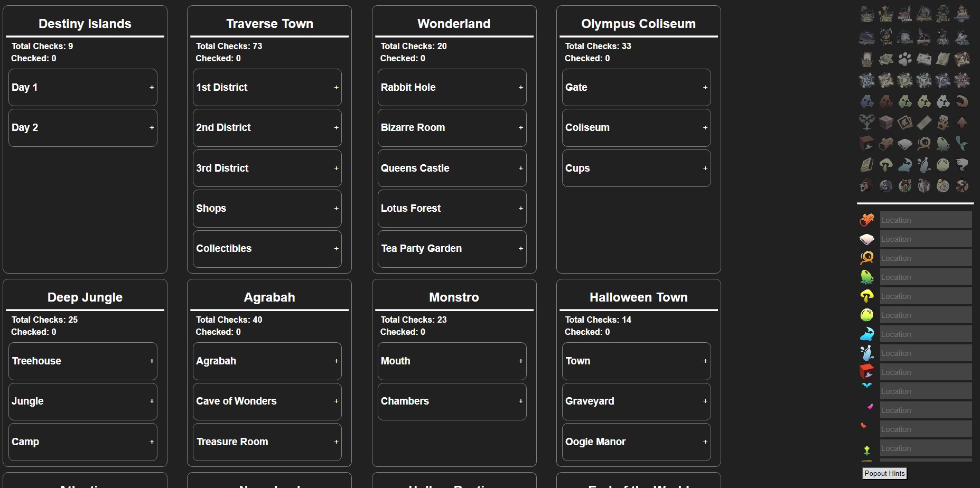Open the Treasure Room row
Viewport: 980px width, 488px height.
point(267,442)
